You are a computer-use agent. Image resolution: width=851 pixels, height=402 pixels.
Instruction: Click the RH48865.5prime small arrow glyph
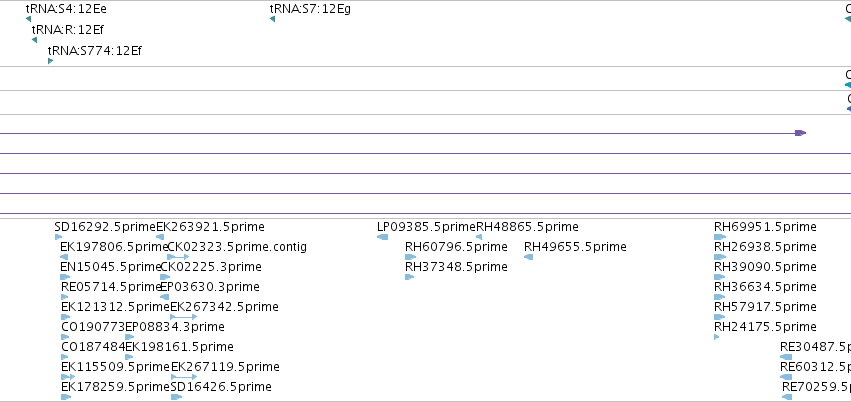click(x=479, y=237)
